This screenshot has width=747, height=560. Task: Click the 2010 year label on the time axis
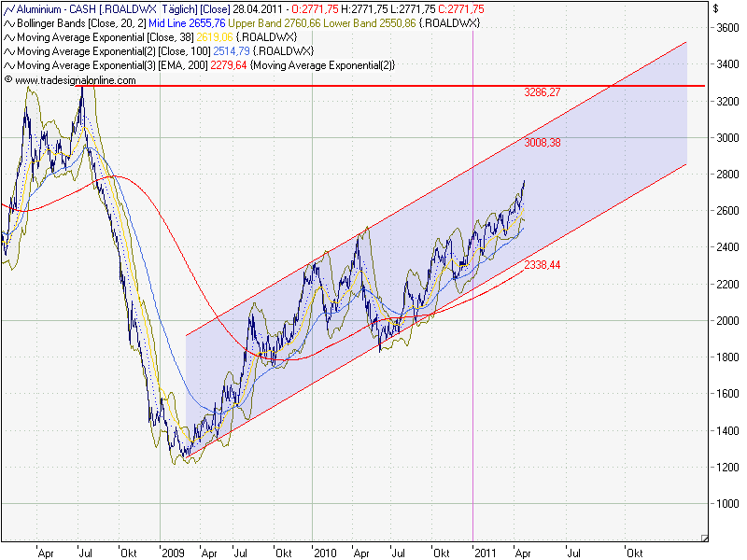pos(325,553)
